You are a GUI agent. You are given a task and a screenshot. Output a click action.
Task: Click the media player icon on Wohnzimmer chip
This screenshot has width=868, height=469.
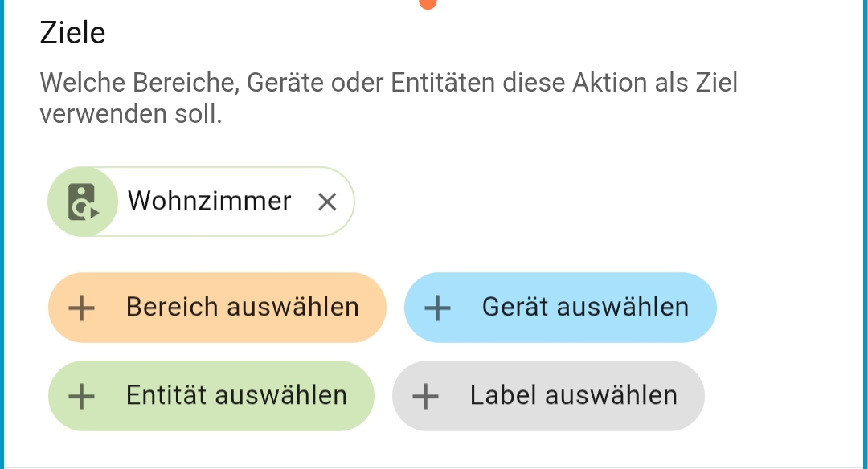click(82, 202)
